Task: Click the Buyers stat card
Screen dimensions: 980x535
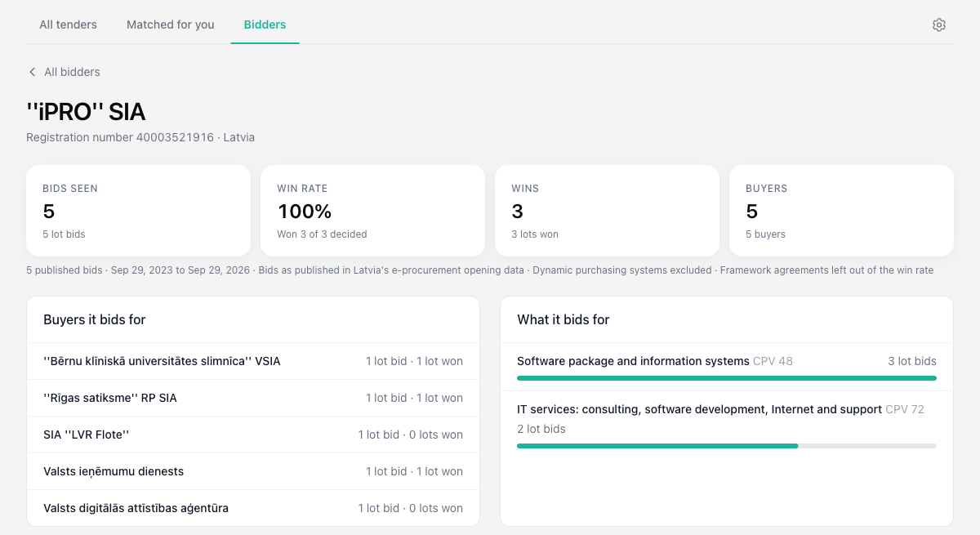Action: pos(842,211)
